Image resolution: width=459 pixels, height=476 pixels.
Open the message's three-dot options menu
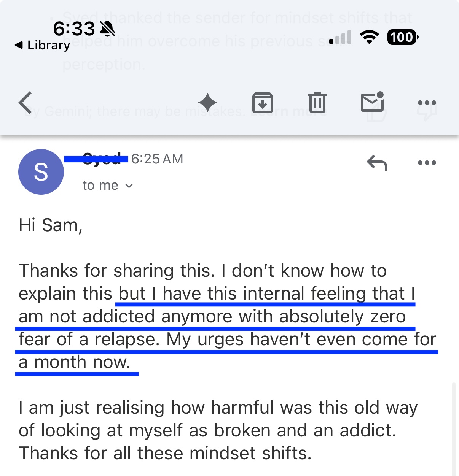pyautogui.click(x=427, y=163)
